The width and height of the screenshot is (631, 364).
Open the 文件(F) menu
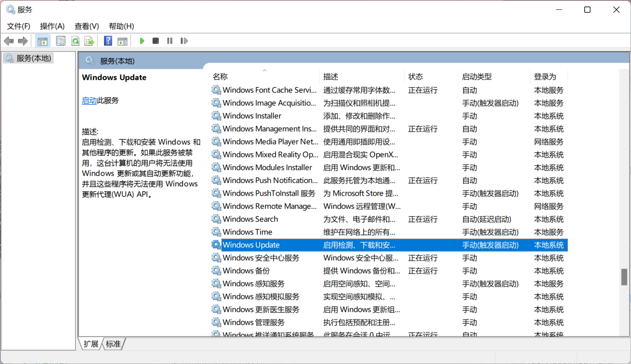18,26
